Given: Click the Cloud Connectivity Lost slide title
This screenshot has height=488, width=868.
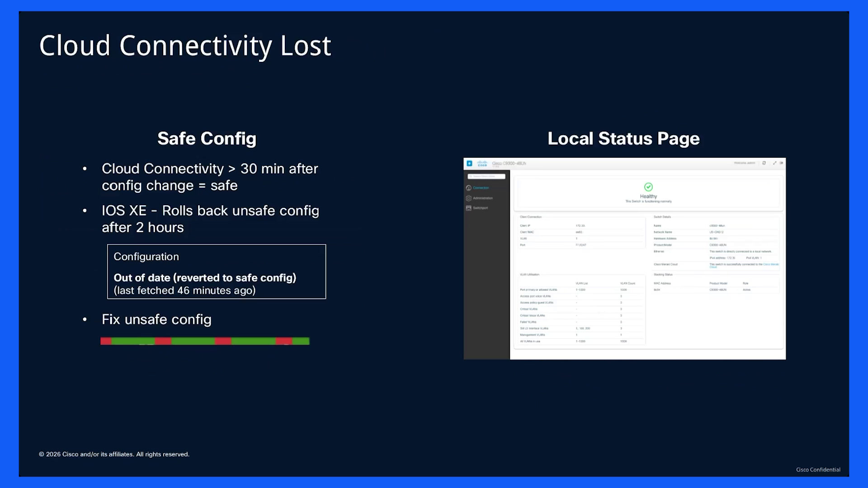Looking at the screenshot, I should 185,46.
